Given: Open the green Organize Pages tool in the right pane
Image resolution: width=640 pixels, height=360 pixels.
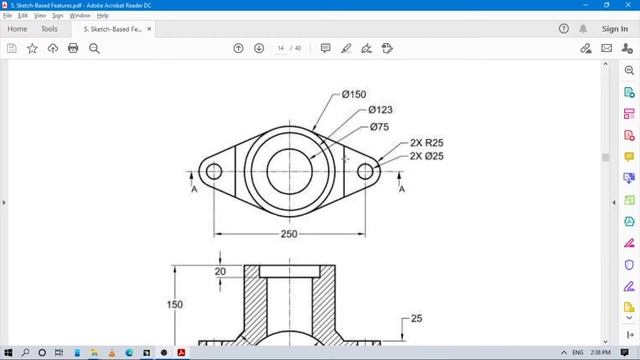Looking at the screenshot, I should [629, 200].
